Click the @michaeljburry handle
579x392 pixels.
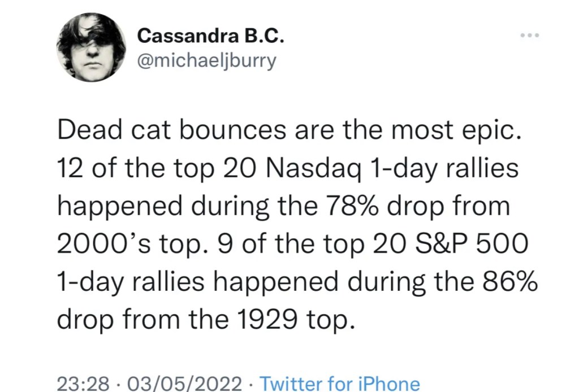click(x=207, y=59)
